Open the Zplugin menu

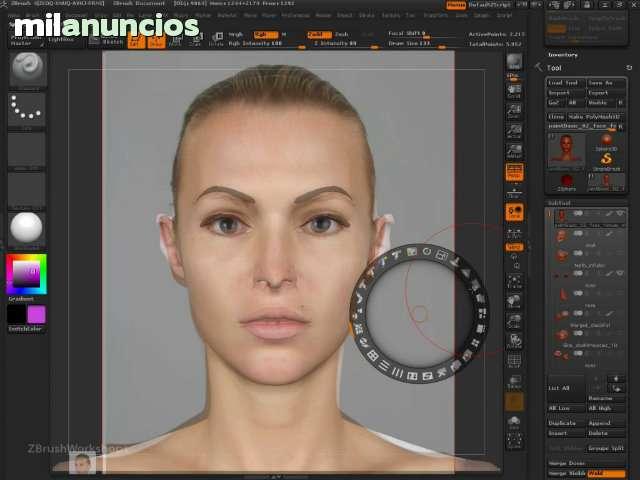(x=481, y=16)
